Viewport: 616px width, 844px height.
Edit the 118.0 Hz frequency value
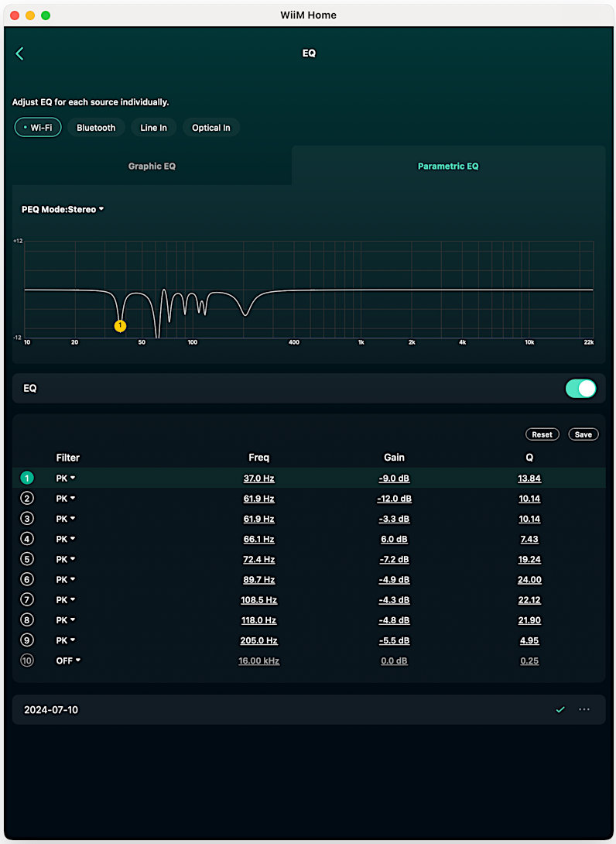(258, 620)
